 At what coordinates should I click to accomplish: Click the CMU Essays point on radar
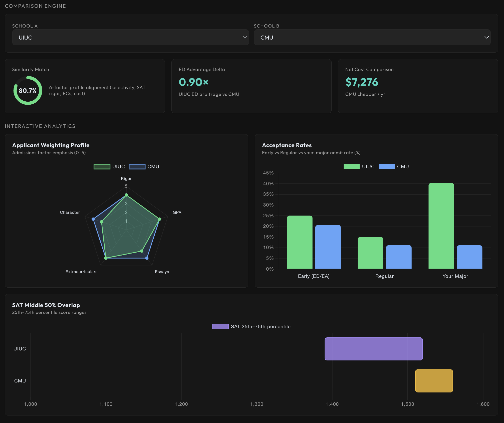147,258
